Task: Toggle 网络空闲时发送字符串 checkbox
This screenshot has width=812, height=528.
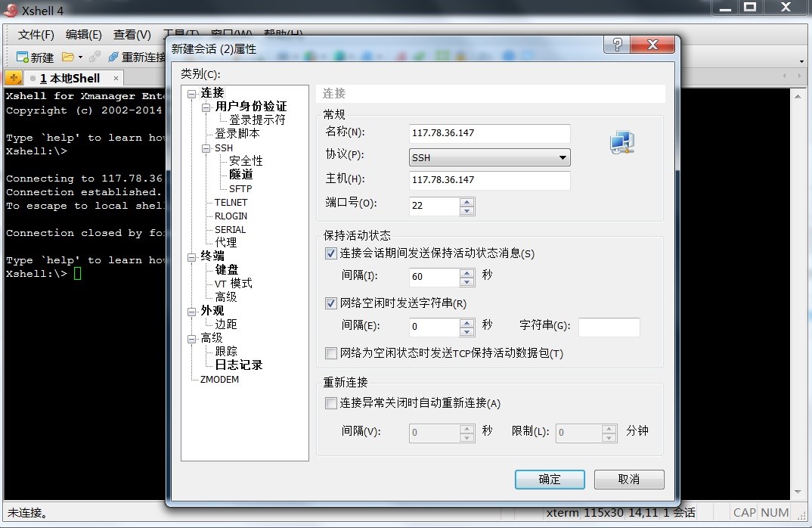Action: coord(330,303)
